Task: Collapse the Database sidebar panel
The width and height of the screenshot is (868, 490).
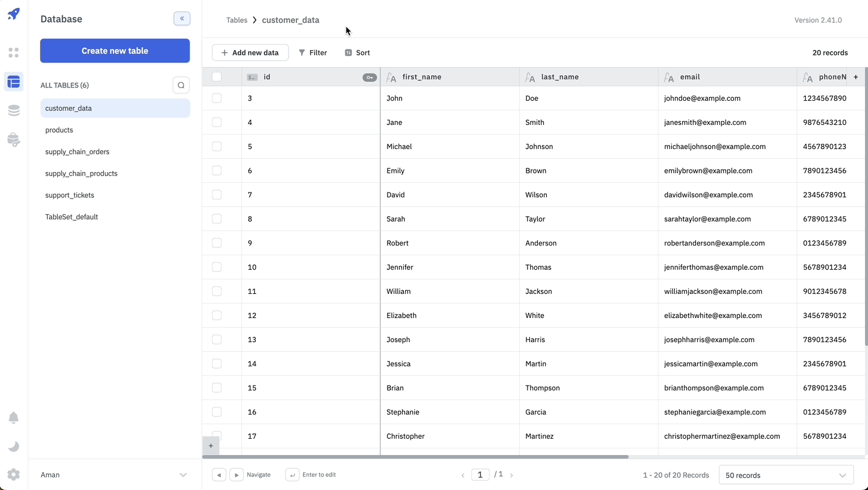Action: 182,19
